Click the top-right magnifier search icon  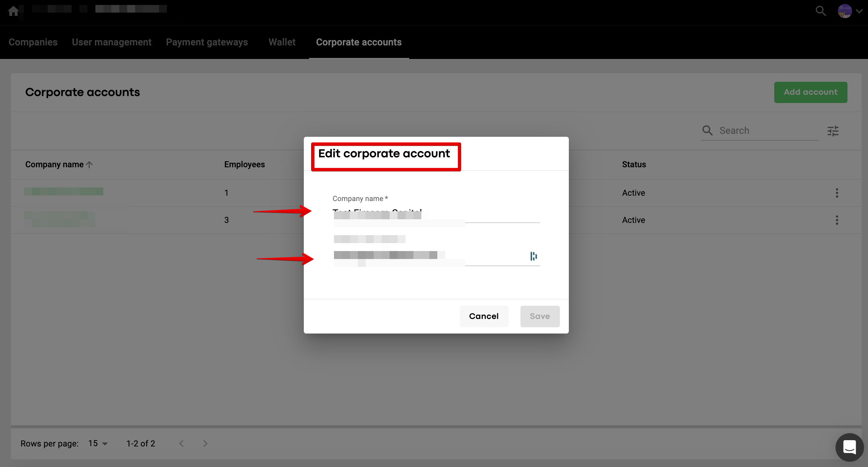821,11
